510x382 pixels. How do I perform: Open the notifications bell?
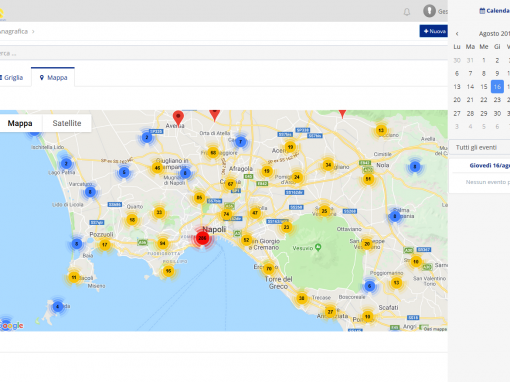(x=407, y=12)
